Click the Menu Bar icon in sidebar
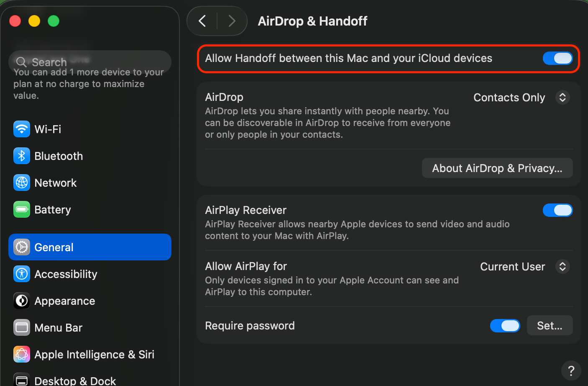Viewport: 588px width, 386px height. 22,327
